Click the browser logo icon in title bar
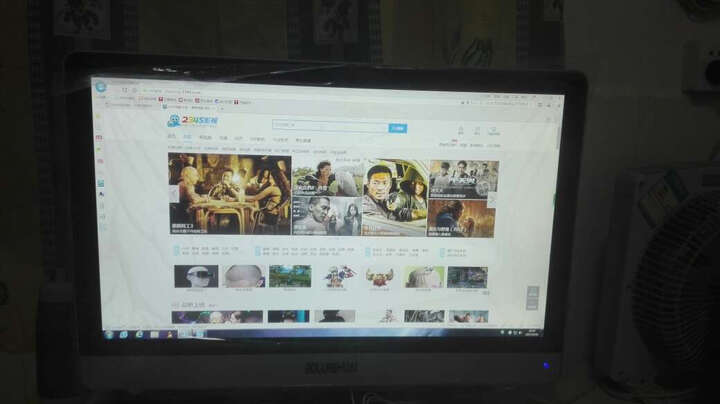Image resolution: width=720 pixels, height=404 pixels. point(101,86)
